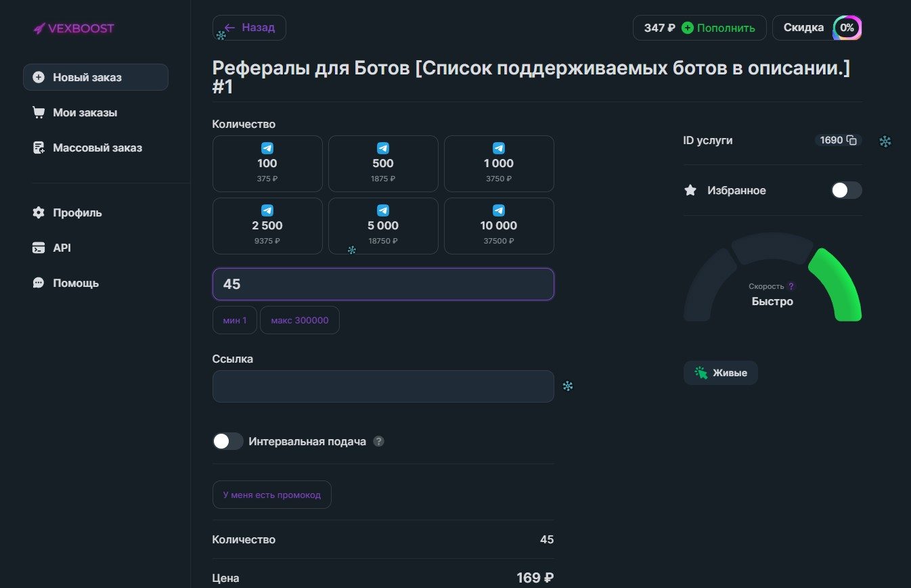Click the speed help question mark icon
The width and height of the screenshot is (911, 588).
coord(791,286)
